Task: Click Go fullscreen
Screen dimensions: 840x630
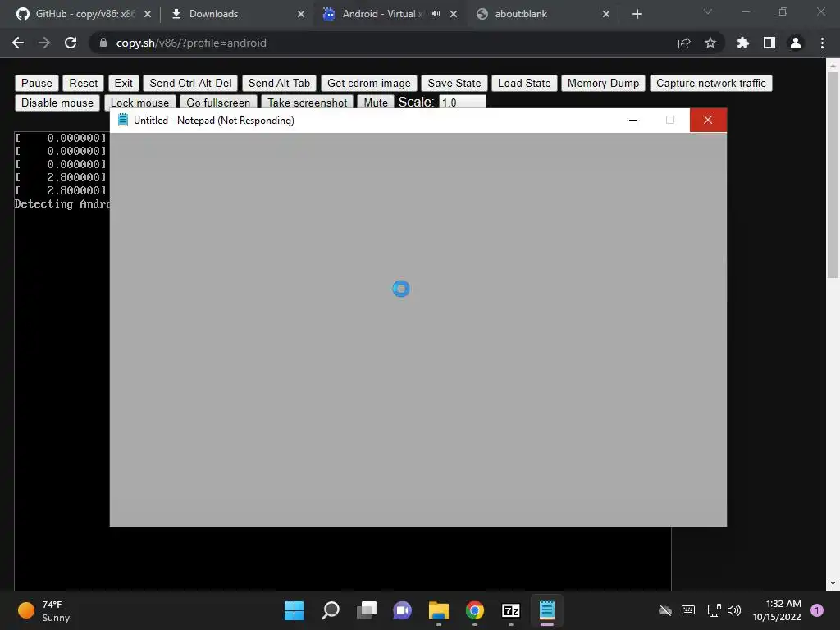Action: [x=218, y=102]
